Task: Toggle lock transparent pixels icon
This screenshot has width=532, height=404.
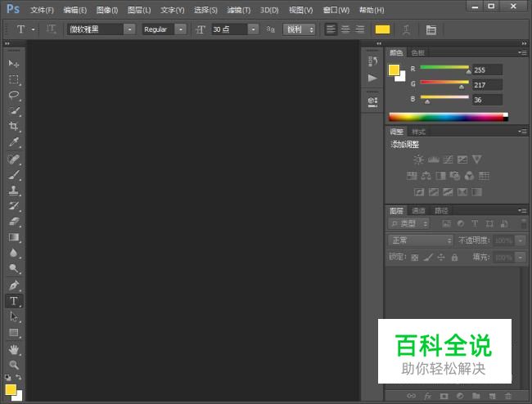Action: point(415,257)
